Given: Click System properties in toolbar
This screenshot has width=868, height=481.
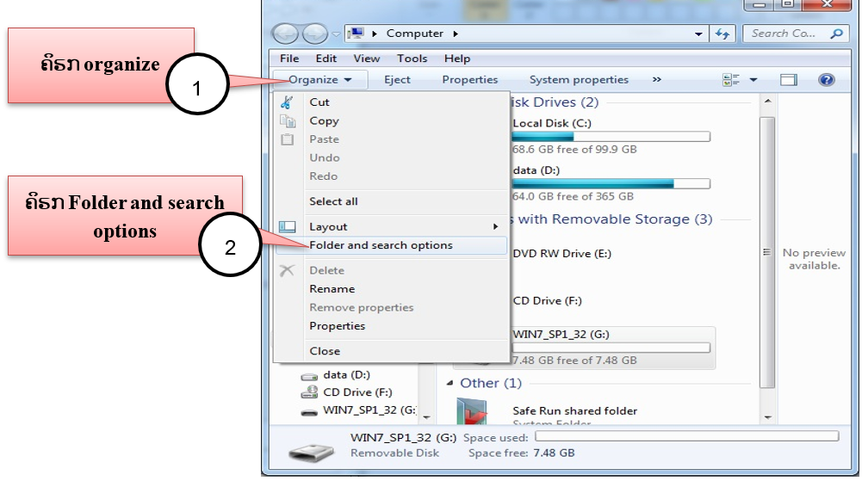Looking at the screenshot, I should coord(579,80).
